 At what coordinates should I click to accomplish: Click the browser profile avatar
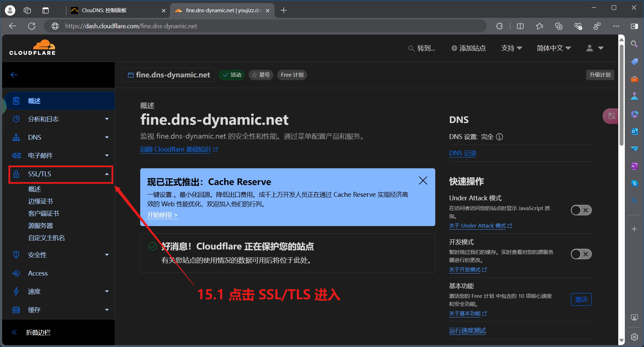tap(10, 10)
